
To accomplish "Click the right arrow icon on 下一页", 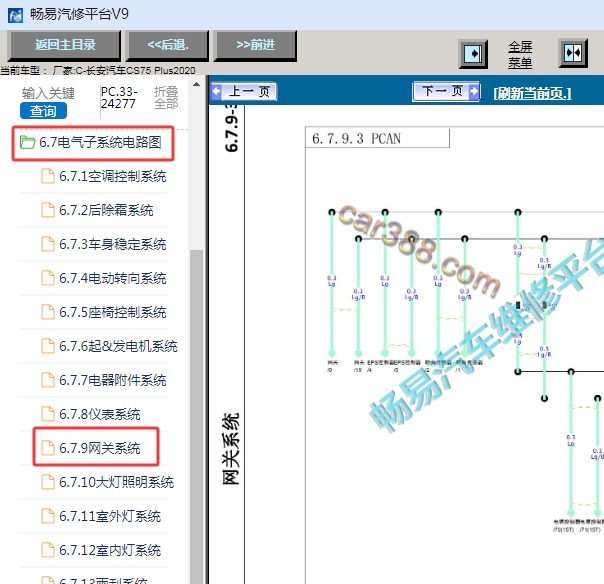I will pyautogui.click(x=474, y=91).
